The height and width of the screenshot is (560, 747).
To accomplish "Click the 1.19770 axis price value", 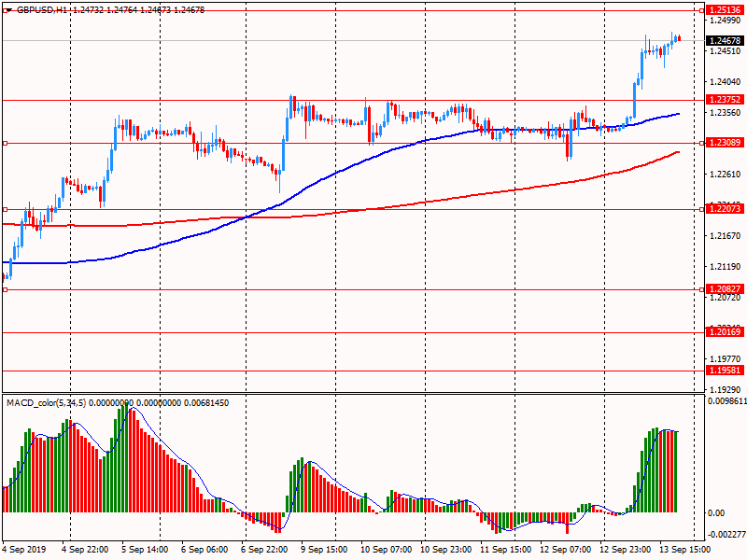I will [x=726, y=359].
